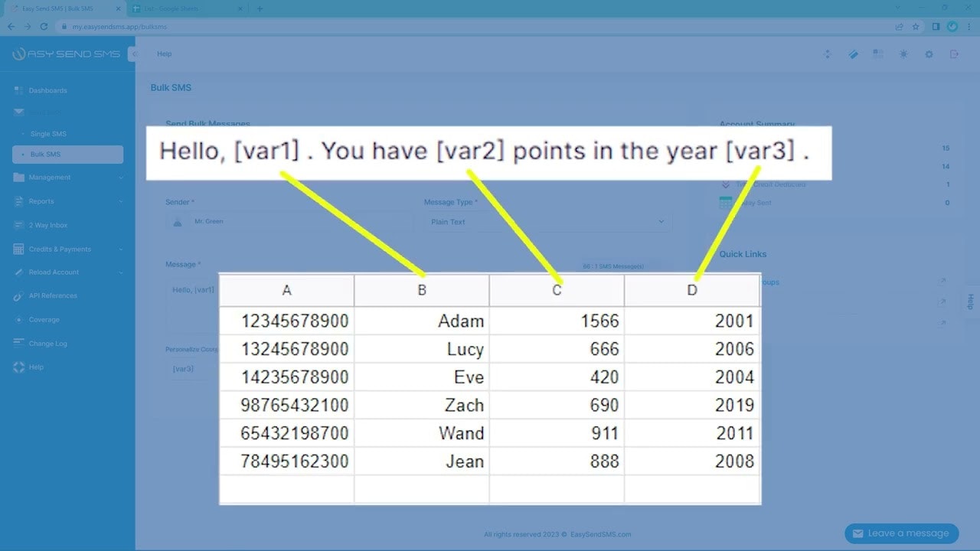Open the Help item in top bar
980x551 pixels.
point(164,54)
